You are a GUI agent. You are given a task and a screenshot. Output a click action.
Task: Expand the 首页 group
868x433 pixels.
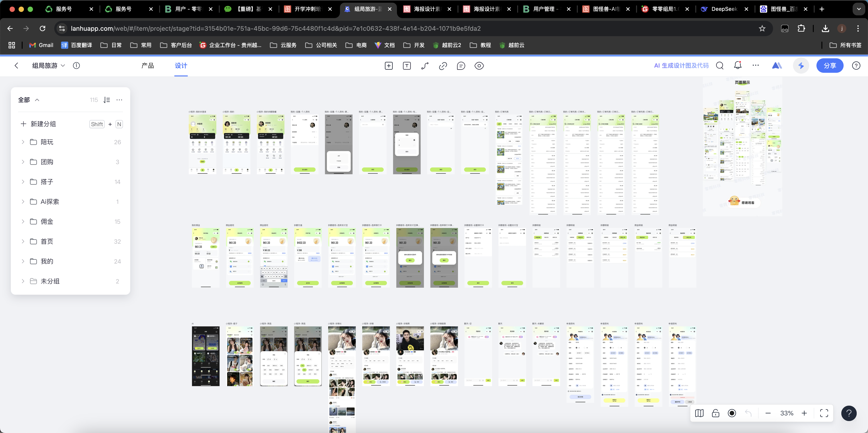click(x=23, y=241)
